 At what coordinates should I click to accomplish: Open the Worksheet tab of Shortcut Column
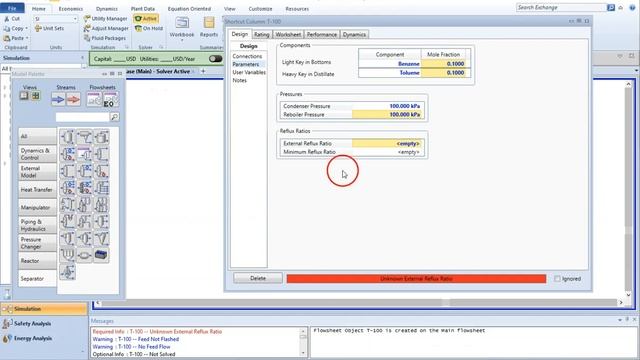coord(288,34)
